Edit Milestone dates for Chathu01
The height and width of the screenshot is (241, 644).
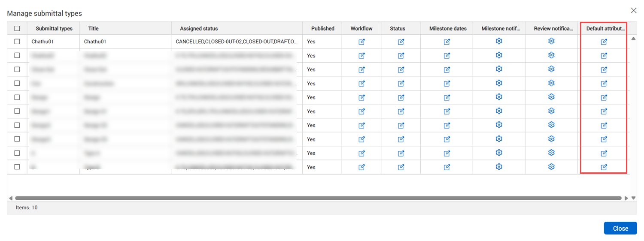[447, 42]
